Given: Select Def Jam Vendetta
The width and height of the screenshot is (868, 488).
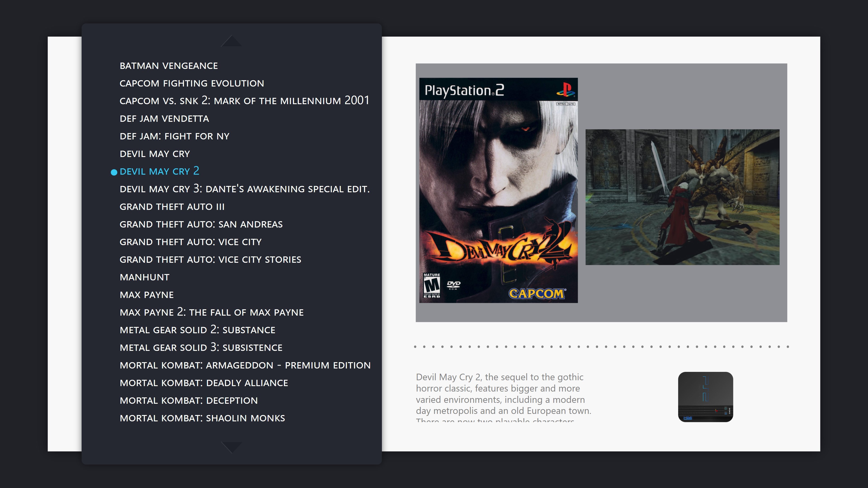Looking at the screenshot, I should coord(164,119).
